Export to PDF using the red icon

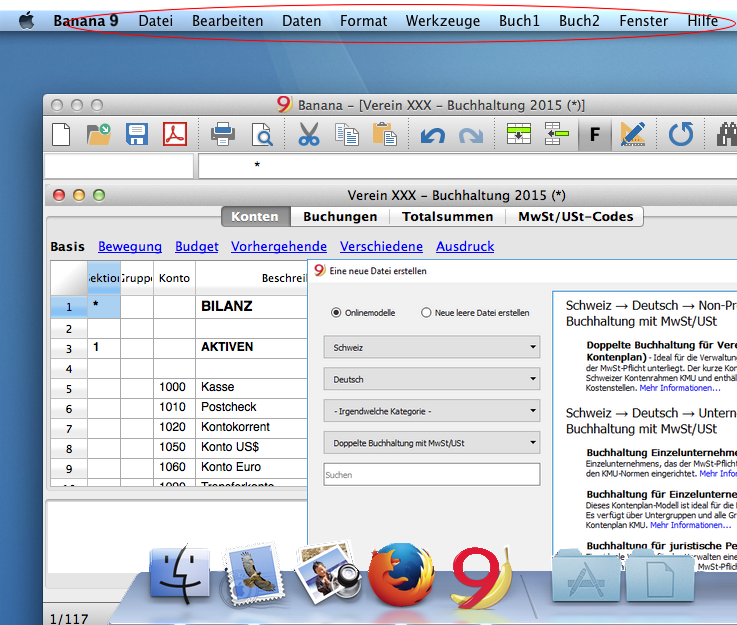[x=175, y=135]
